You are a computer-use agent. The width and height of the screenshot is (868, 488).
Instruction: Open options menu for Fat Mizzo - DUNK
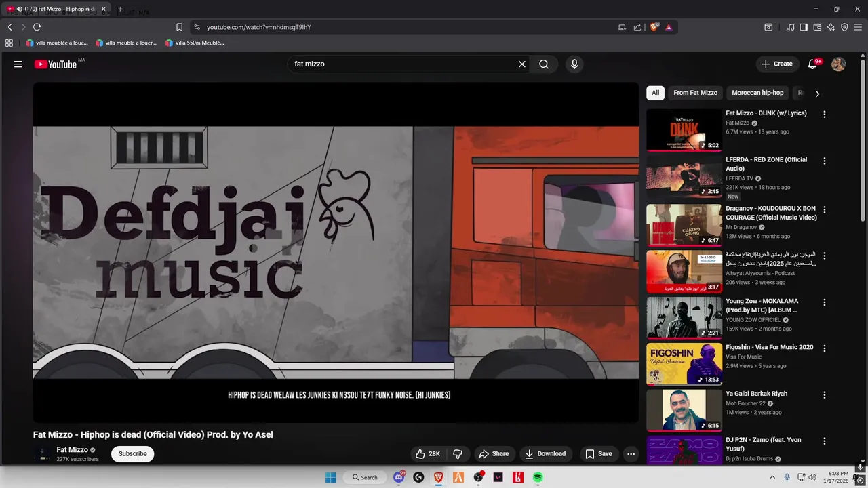825,115
